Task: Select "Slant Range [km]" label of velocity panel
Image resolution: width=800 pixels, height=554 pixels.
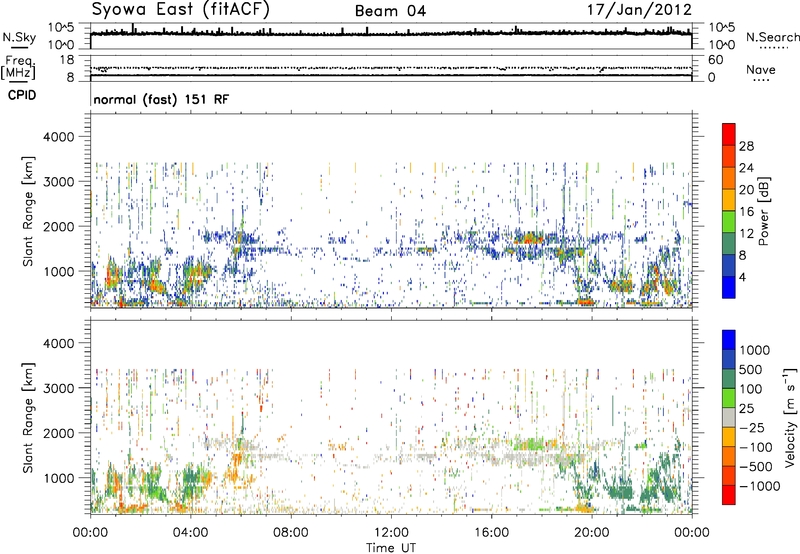Action: point(28,417)
